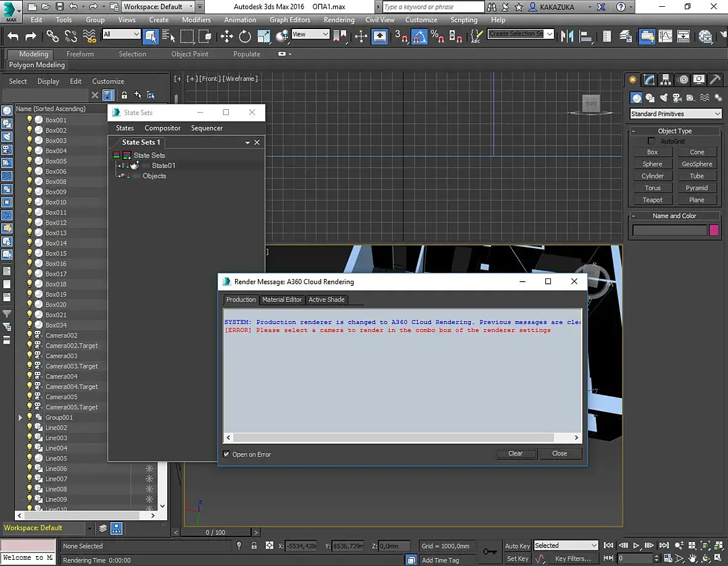
Task: Click the Clear button in Render Message
Action: pos(515,453)
